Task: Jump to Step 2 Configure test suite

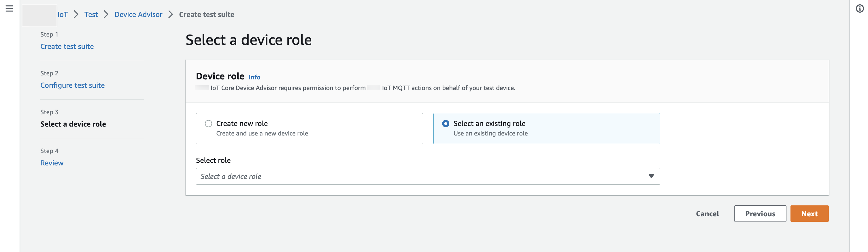Action: pyautogui.click(x=72, y=85)
